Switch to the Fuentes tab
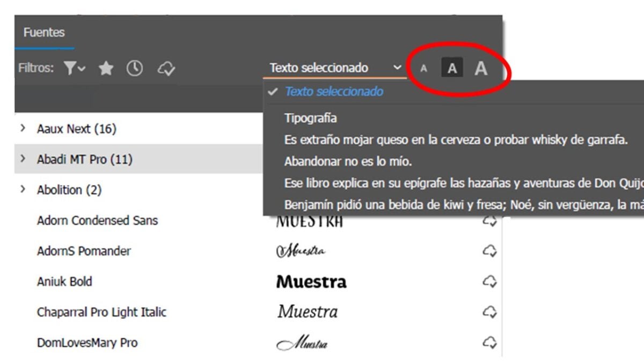 (44, 33)
